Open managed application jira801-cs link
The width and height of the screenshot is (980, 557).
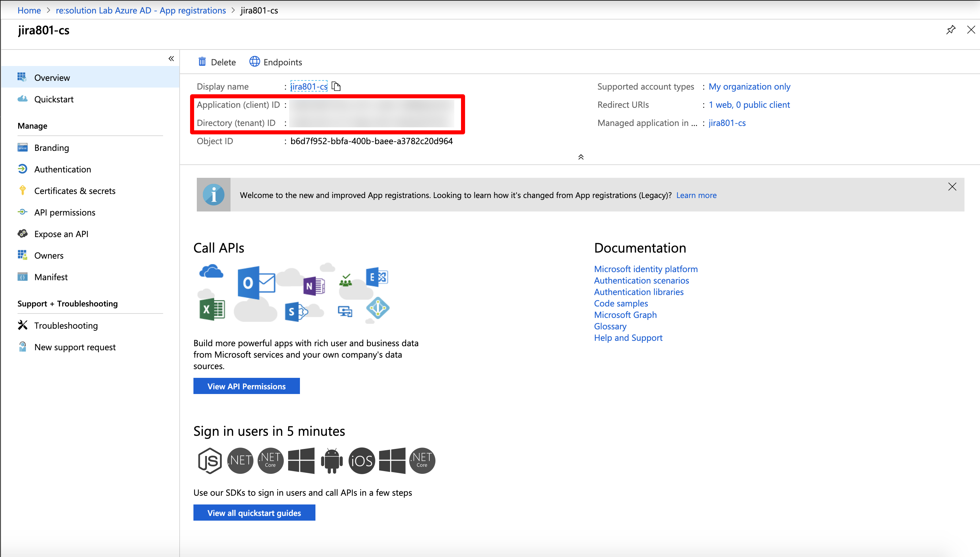coord(727,123)
